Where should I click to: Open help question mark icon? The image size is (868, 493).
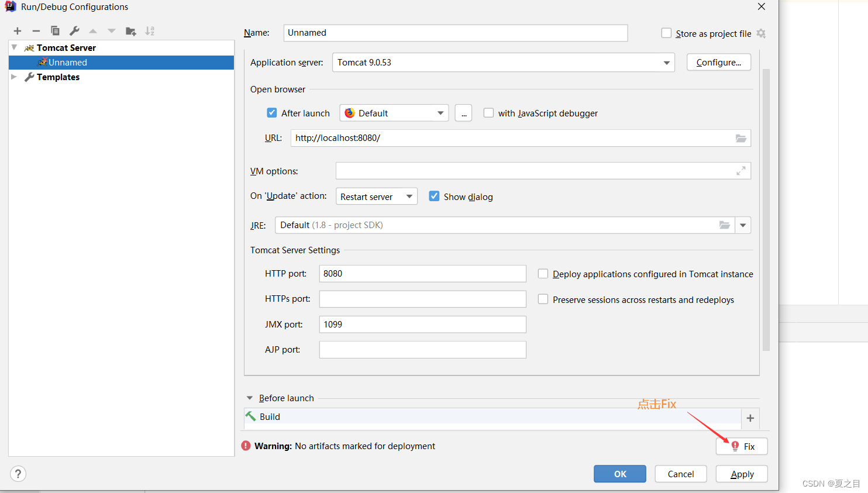18,474
